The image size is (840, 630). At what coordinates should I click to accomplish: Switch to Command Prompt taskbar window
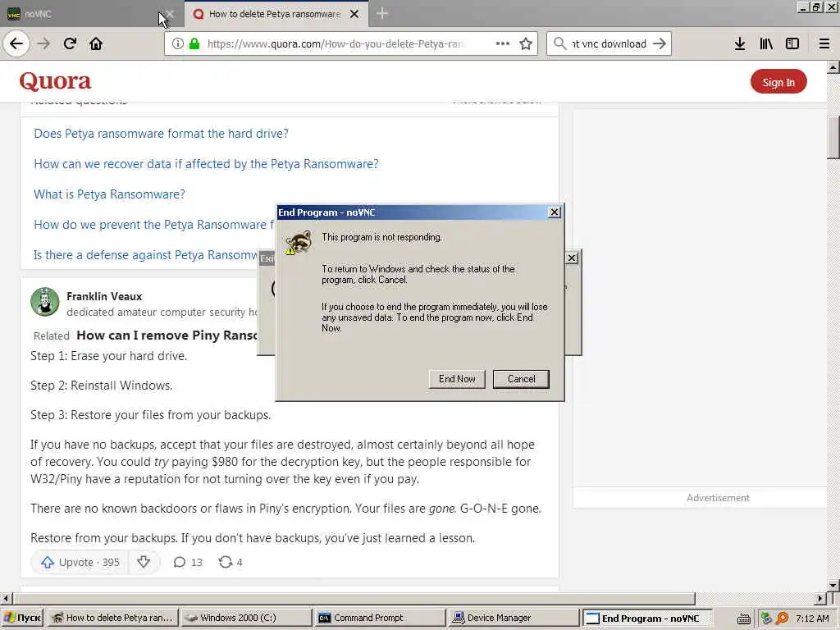(379, 618)
